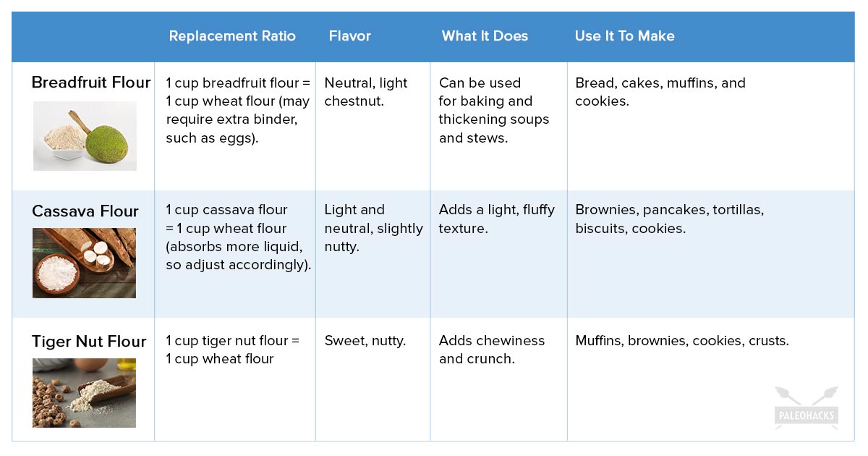
Task: Click the PaleoHacks logo watermark
Action: pyautogui.click(x=806, y=409)
